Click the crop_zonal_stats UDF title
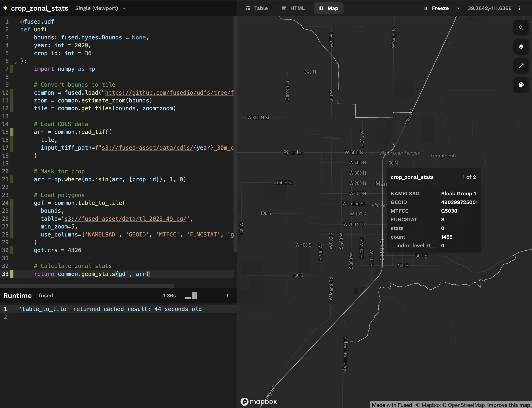The height and width of the screenshot is (408, 532). coord(40,8)
